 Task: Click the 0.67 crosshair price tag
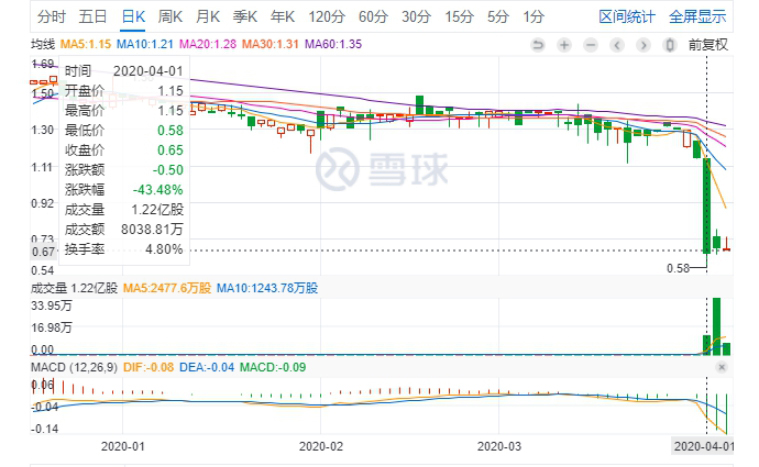[x=43, y=252]
